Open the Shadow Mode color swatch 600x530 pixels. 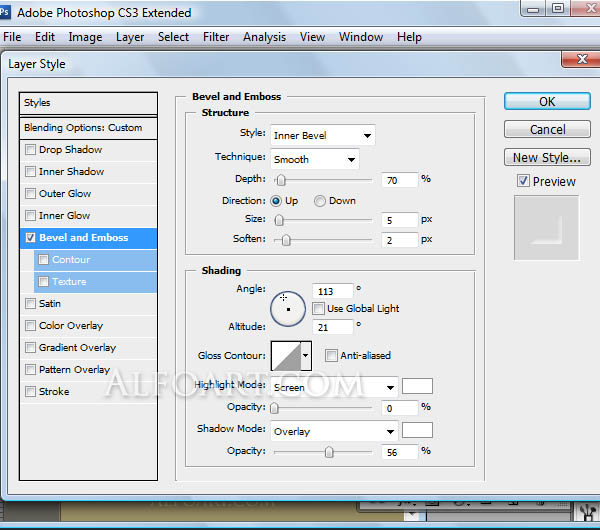tap(417, 430)
